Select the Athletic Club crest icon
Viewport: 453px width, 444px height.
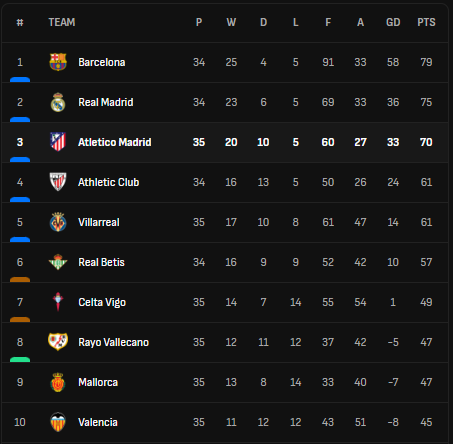coord(58,182)
